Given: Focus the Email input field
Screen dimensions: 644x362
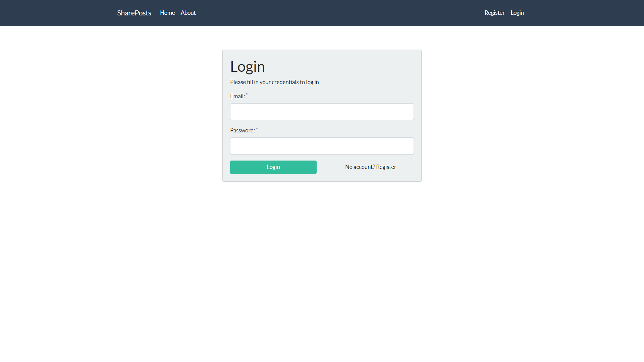Looking at the screenshot, I should tap(322, 112).
